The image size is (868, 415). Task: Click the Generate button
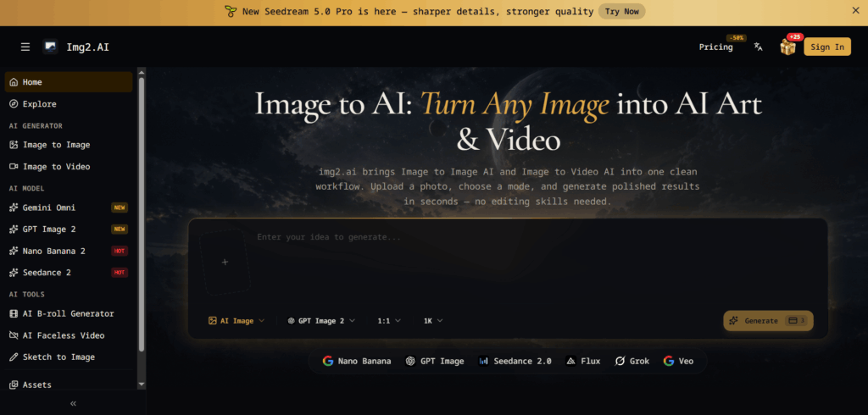point(768,320)
